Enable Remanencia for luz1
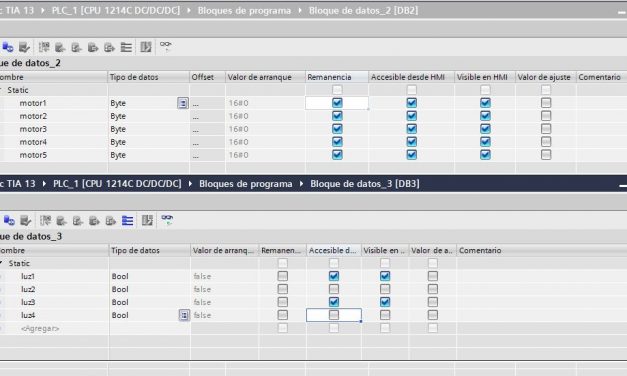The height and width of the screenshot is (376, 627). (282, 276)
